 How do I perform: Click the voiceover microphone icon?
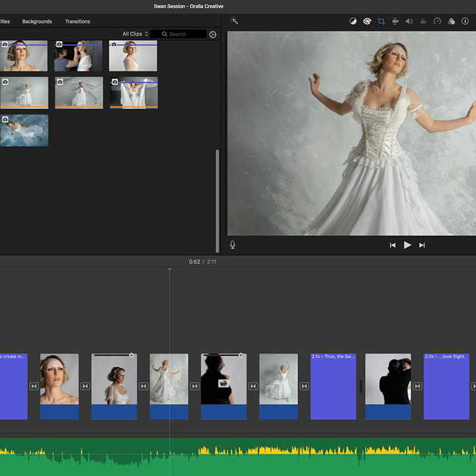click(233, 245)
